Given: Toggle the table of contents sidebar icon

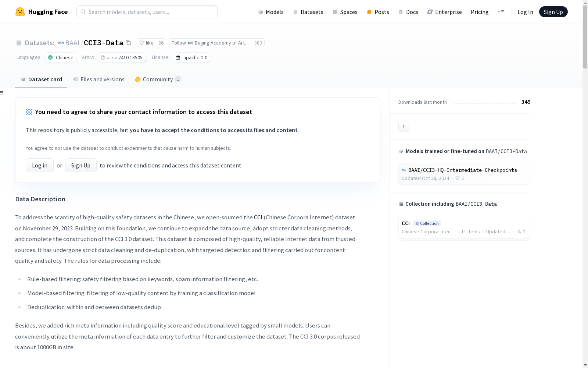Looking at the screenshot, I should click(2, 93).
